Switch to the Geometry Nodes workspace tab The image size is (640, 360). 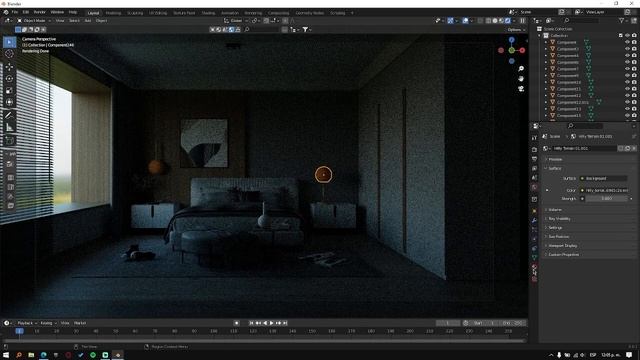[309, 13]
